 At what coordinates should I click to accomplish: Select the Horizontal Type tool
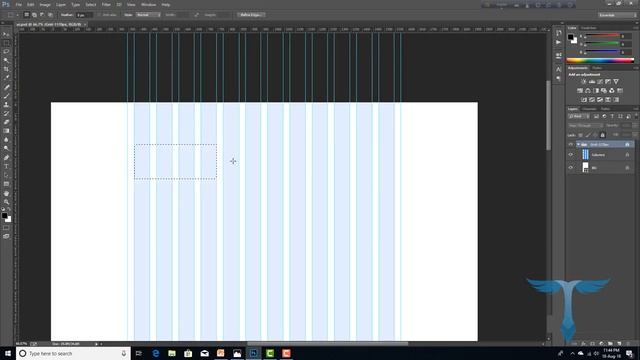pos(6,166)
